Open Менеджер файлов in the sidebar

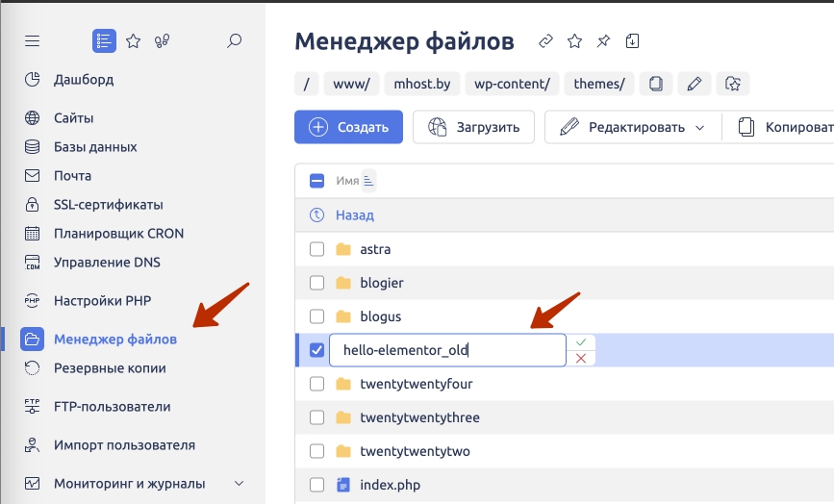(x=115, y=340)
